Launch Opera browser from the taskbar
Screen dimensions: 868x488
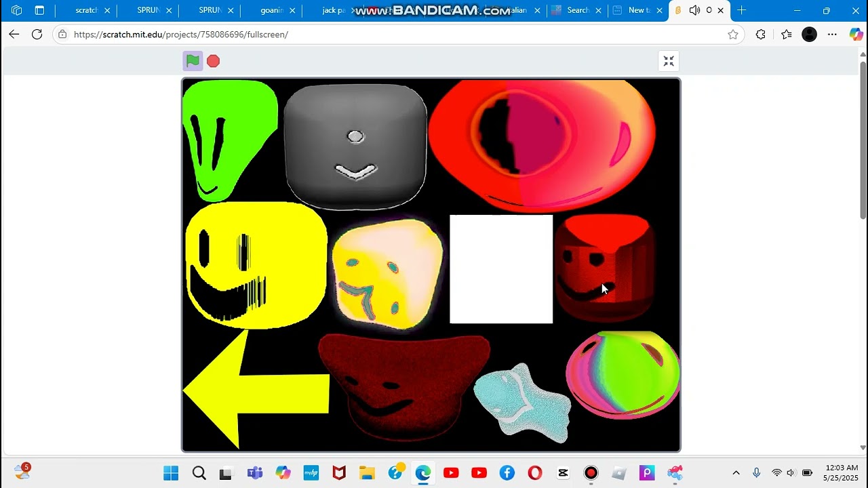pos(535,473)
